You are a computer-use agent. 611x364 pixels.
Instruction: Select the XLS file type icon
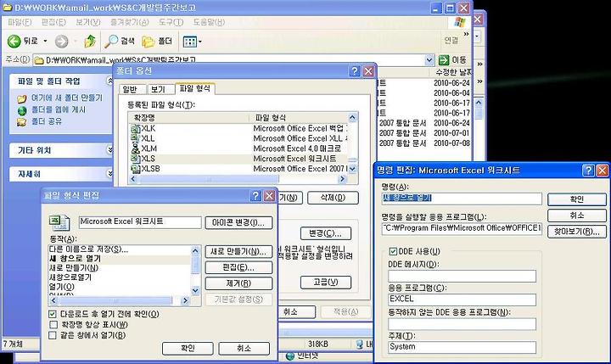coord(135,159)
